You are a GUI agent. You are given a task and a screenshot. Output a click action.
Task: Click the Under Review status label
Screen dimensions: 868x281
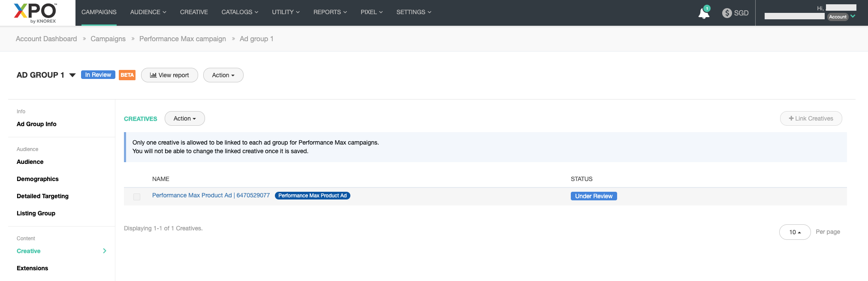pos(594,196)
